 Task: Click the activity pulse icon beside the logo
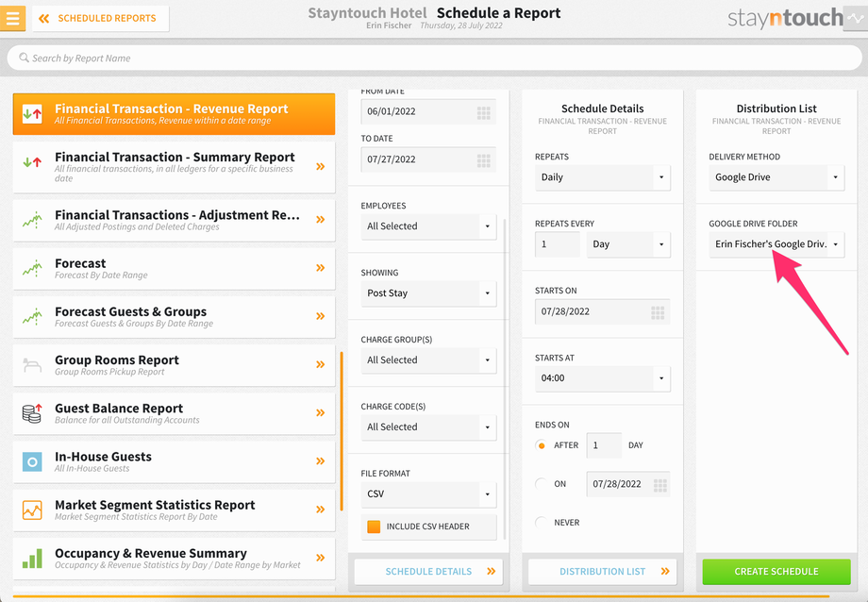pyautogui.click(x=856, y=18)
